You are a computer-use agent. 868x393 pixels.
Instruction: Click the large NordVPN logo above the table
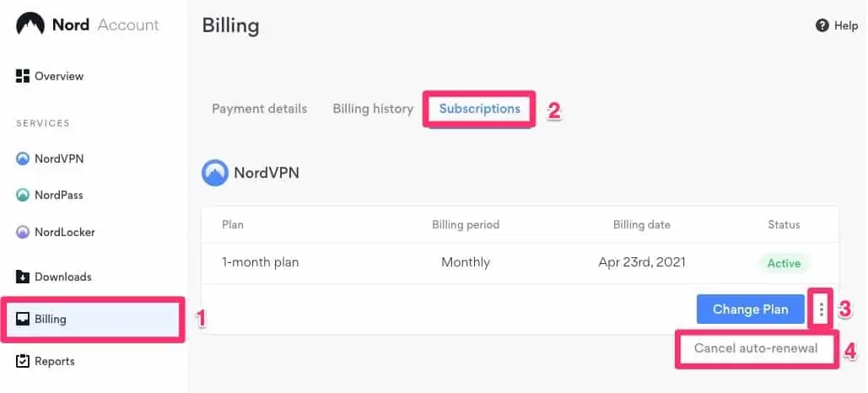pos(215,173)
